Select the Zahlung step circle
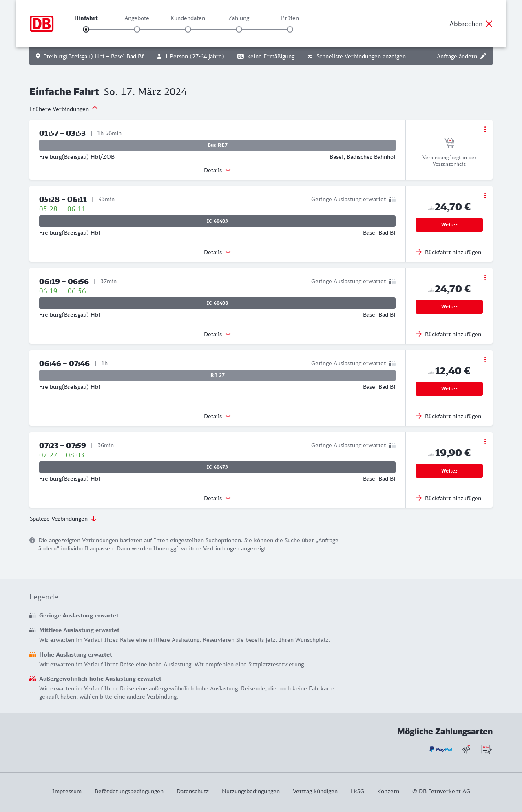The width and height of the screenshot is (522, 812). click(239, 29)
